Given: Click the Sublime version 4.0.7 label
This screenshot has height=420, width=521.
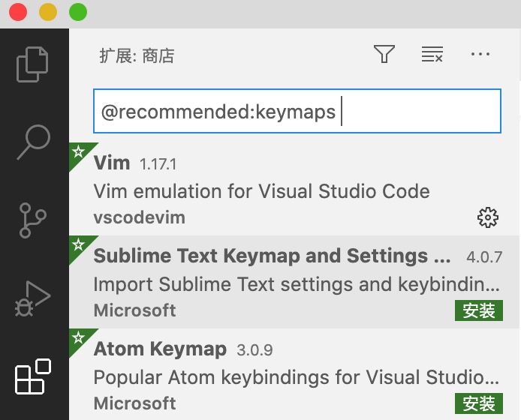Looking at the screenshot, I should [484, 257].
